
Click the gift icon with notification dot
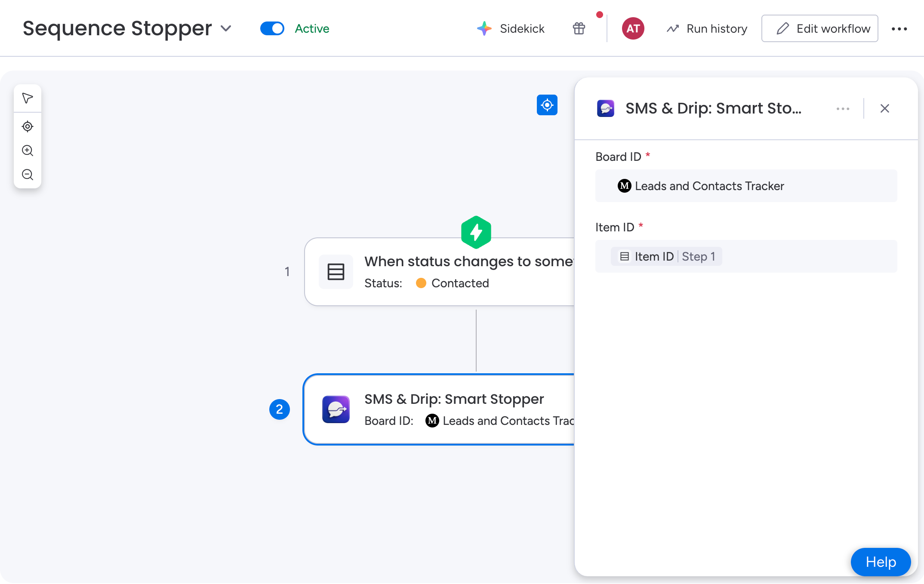point(578,28)
